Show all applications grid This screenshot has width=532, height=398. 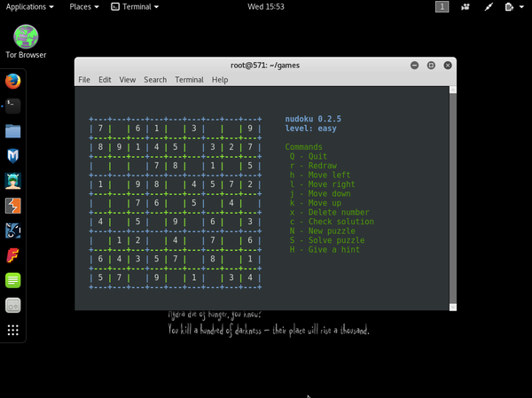pos(12,330)
